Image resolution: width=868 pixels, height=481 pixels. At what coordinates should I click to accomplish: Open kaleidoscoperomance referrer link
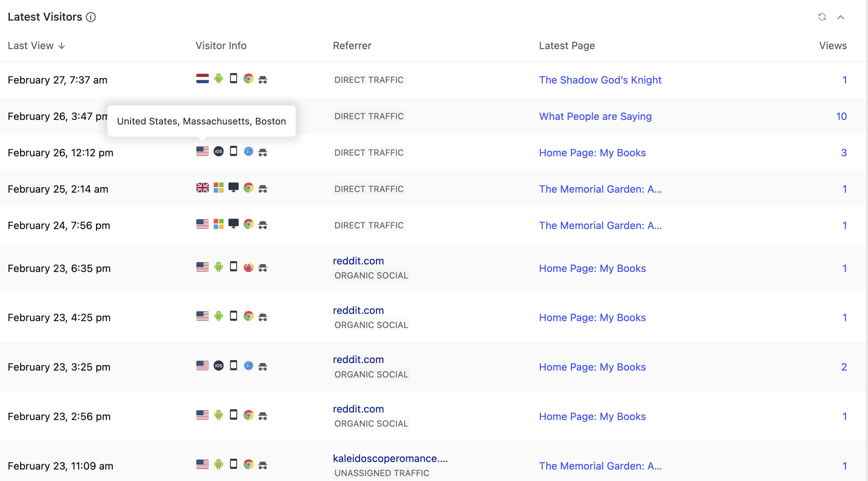pyautogui.click(x=390, y=459)
